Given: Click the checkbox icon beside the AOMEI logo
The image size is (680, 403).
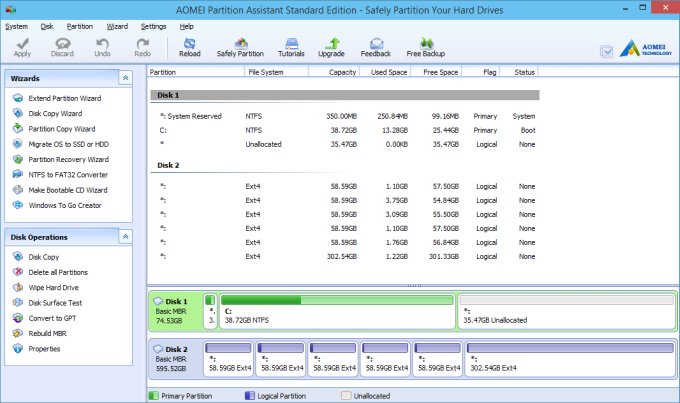Looking at the screenshot, I should click(607, 52).
